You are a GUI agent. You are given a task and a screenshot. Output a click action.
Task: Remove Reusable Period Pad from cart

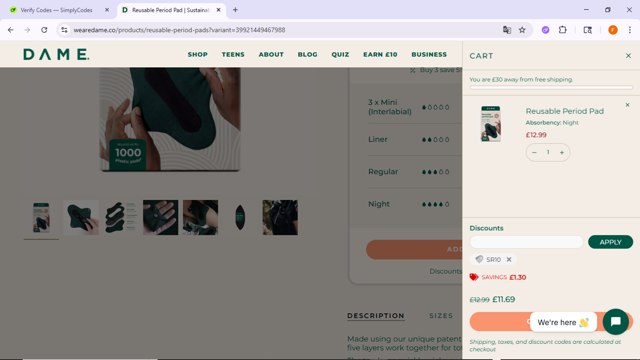pyautogui.click(x=627, y=105)
